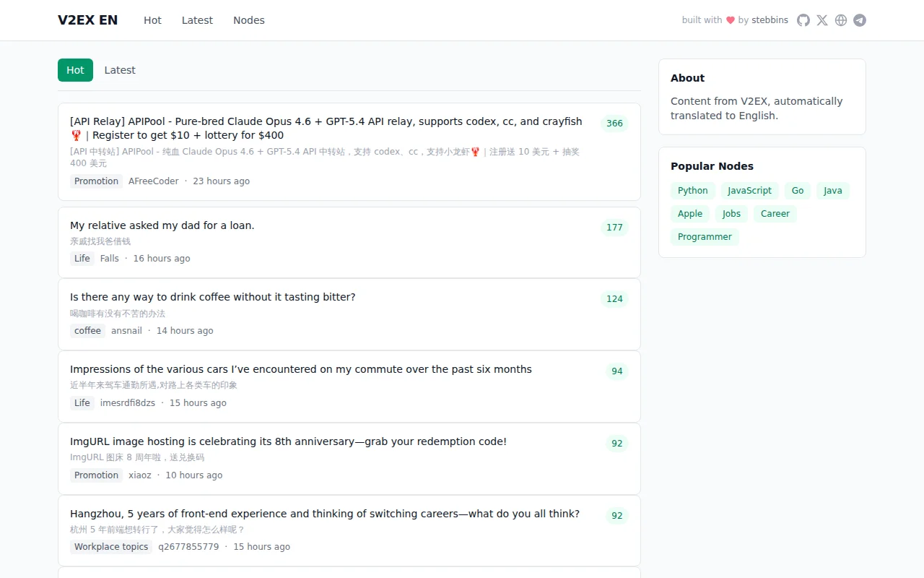The width and height of the screenshot is (924, 578).
Task: Switch to the Latest tab below header
Action: pyautogui.click(x=120, y=70)
